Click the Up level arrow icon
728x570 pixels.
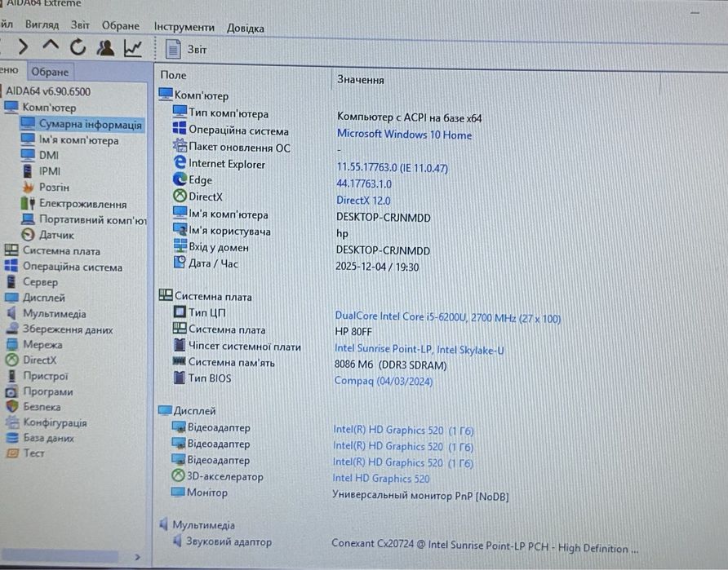point(51,46)
